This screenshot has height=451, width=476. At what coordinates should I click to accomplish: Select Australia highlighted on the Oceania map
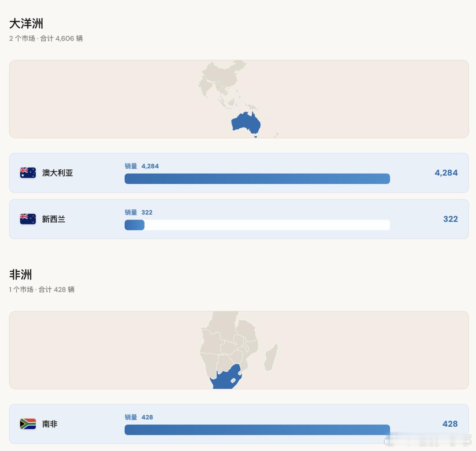coord(246,123)
